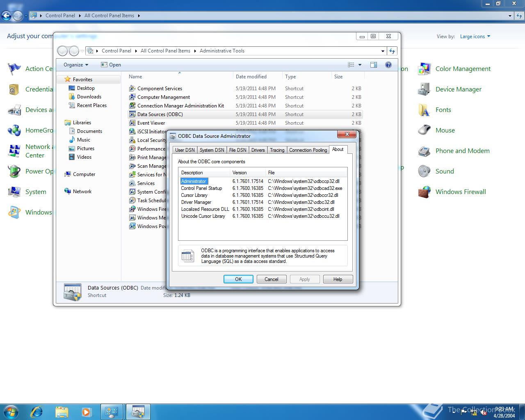Select the Cursor Library row
The width and height of the screenshot is (525, 420).
coord(262,195)
